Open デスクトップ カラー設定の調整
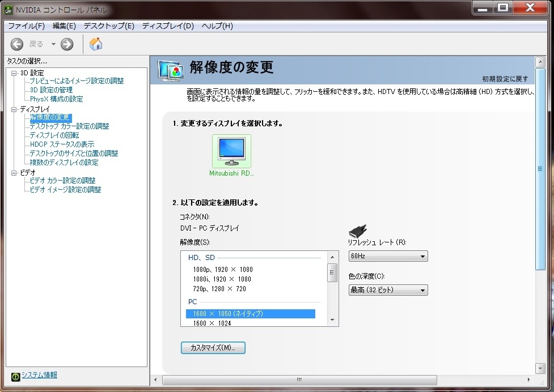Screen dimensions: 554x392 pos(69,126)
